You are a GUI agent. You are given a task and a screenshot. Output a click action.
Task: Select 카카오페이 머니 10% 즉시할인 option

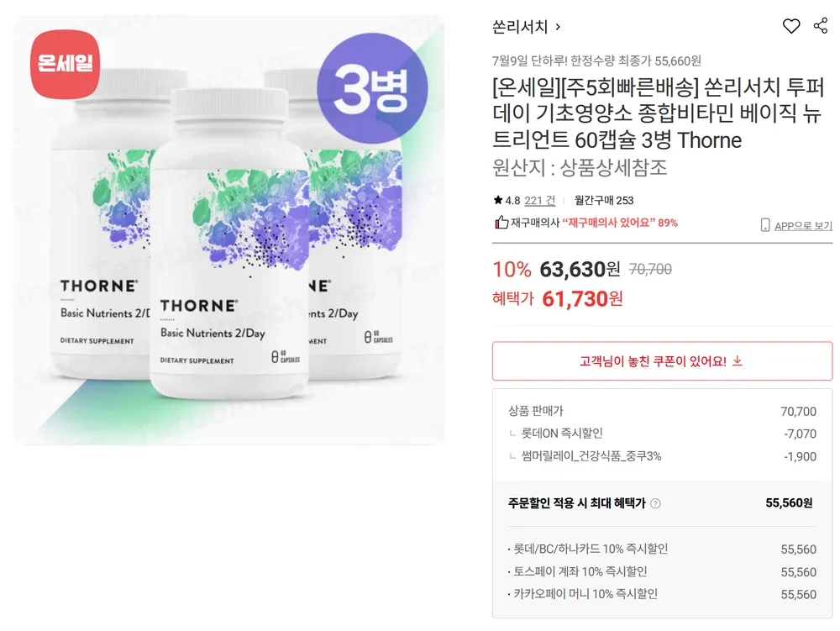tap(662, 594)
